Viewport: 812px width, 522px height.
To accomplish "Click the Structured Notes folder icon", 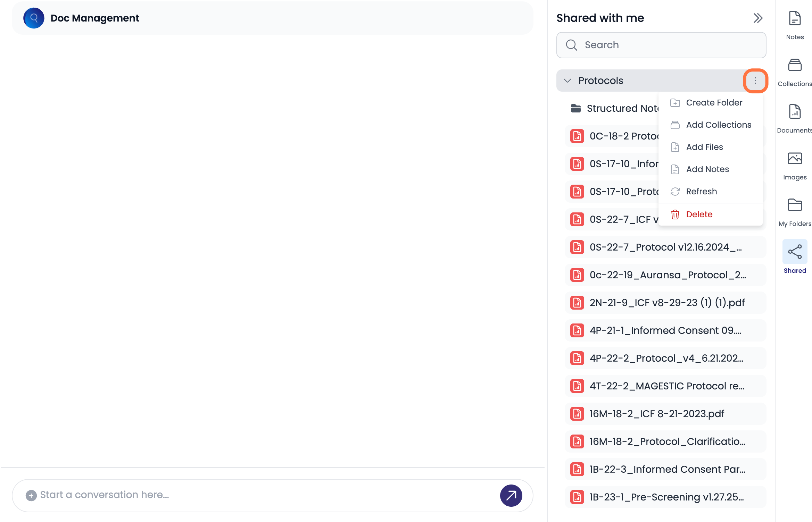I will click(x=576, y=108).
